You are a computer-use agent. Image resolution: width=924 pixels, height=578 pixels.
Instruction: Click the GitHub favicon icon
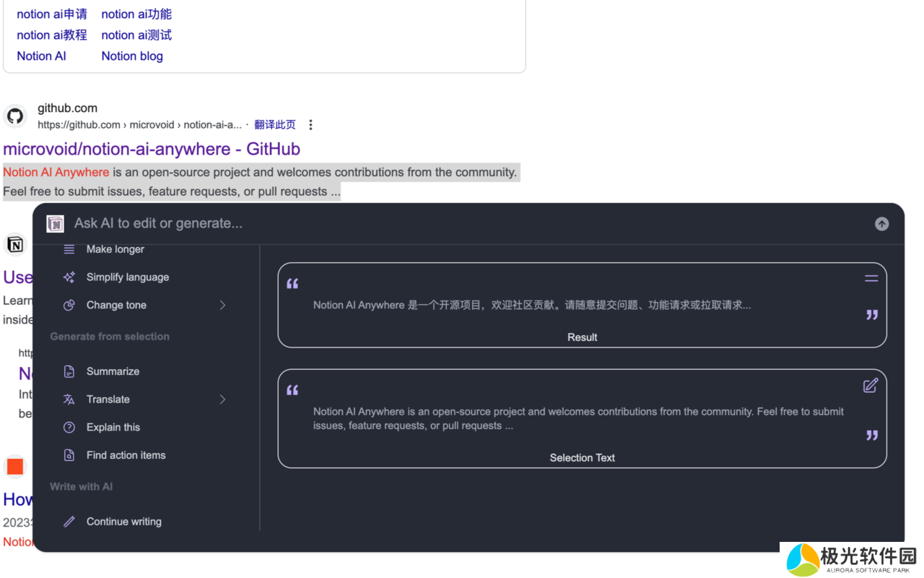coord(15,116)
